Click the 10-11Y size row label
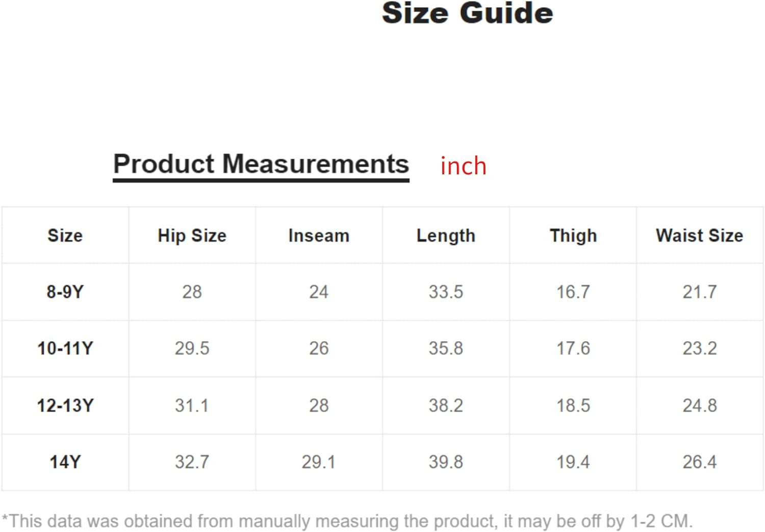Screen dimensions: 765x532 point(65,348)
